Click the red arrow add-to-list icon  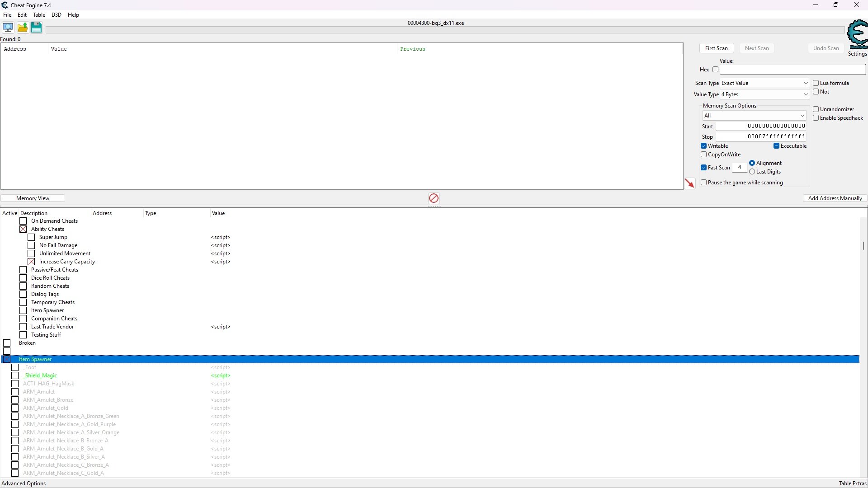[x=689, y=183]
